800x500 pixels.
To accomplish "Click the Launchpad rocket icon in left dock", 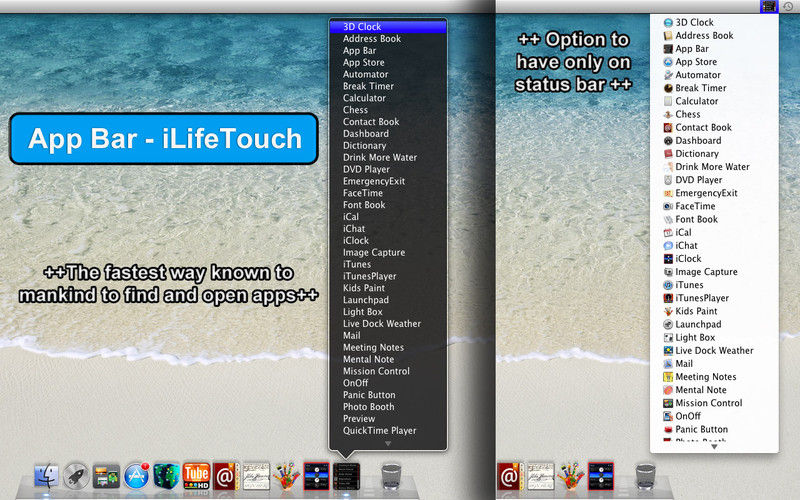I will 77,476.
